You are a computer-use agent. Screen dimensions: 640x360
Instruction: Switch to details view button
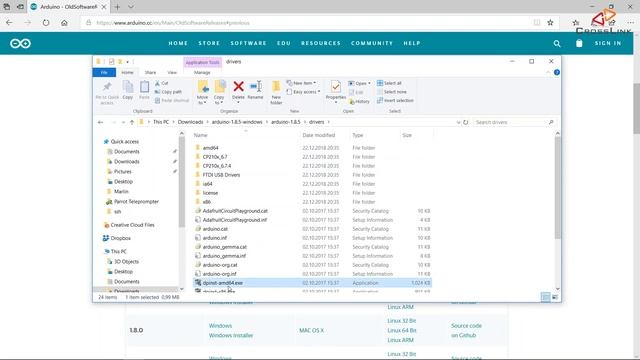(545, 297)
